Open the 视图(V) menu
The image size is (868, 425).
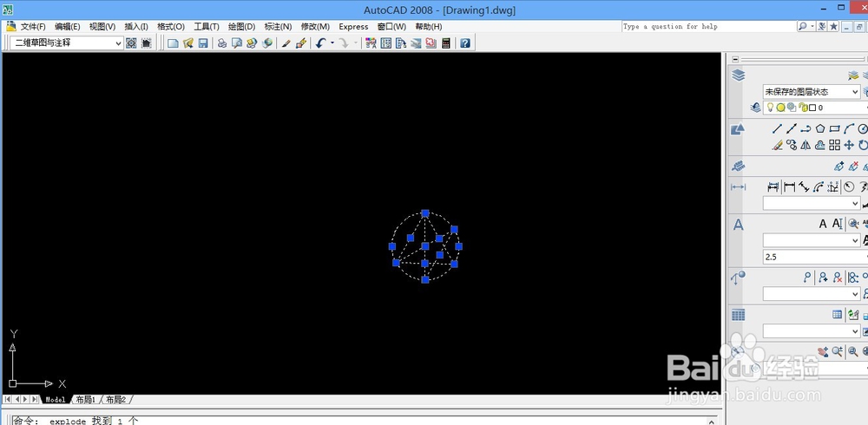102,27
